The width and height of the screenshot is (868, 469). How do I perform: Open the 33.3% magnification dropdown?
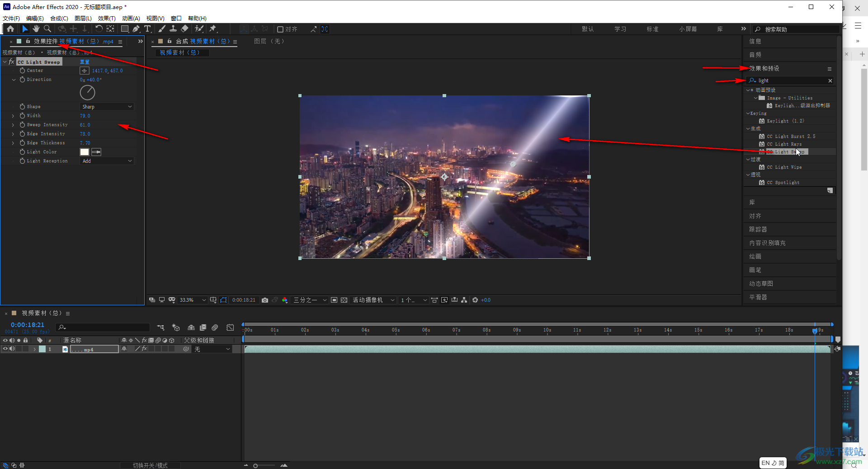(x=193, y=300)
